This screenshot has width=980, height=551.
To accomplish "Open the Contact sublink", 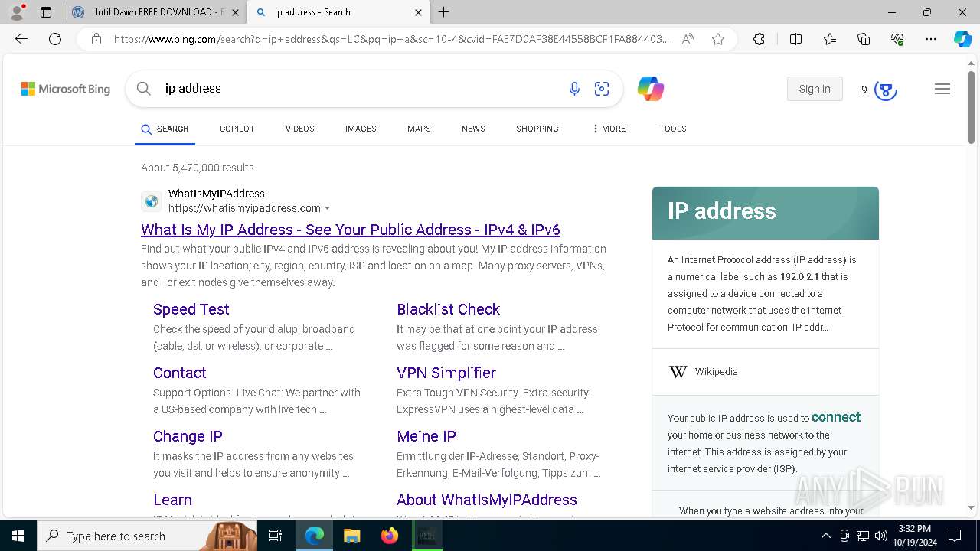I will click(179, 373).
